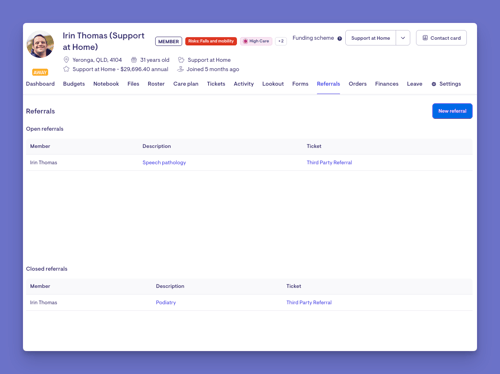
Task: Click the Closed referrals heading
Action: coord(47,269)
